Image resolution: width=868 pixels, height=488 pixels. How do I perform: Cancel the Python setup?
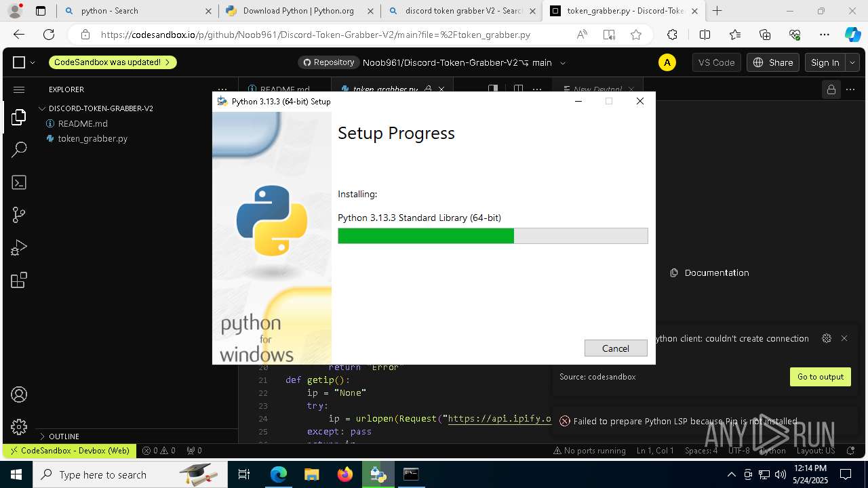click(x=616, y=348)
